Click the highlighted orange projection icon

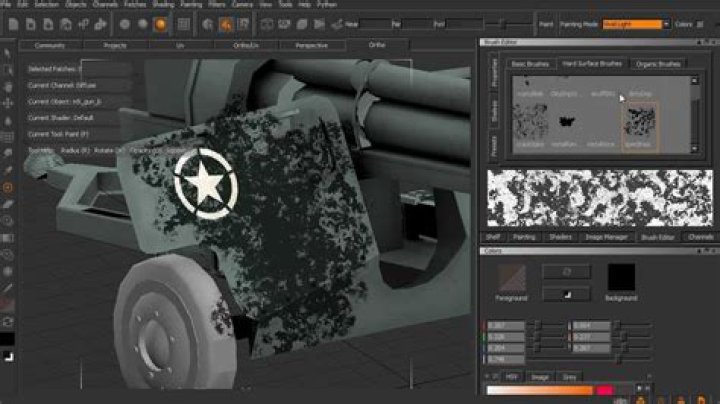pos(226,24)
